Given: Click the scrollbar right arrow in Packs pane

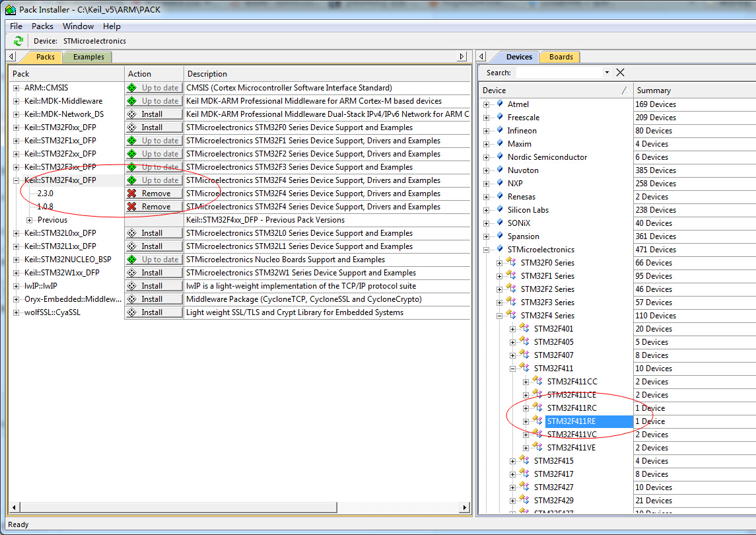Looking at the screenshot, I should pyautogui.click(x=464, y=507).
